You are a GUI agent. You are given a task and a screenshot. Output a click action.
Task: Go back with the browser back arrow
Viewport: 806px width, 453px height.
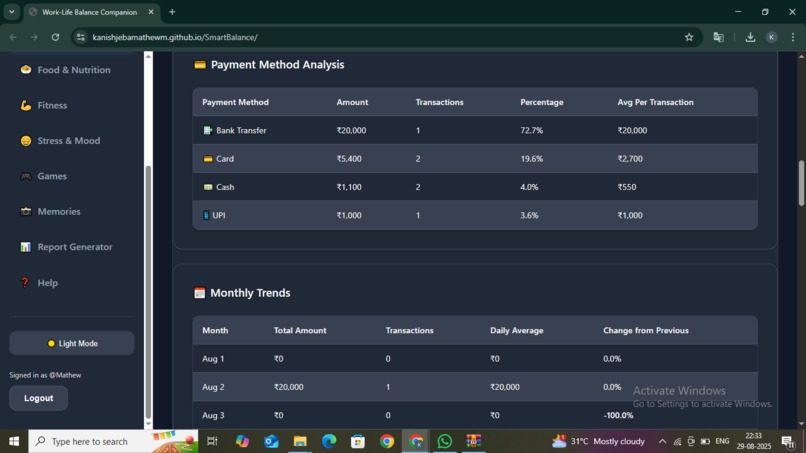coord(13,37)
